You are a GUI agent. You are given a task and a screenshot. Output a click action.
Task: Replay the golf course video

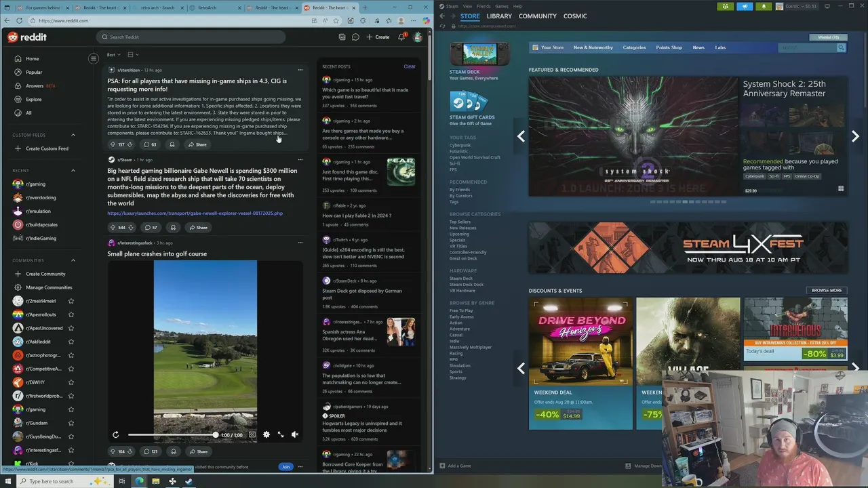(x=116, y=434)
